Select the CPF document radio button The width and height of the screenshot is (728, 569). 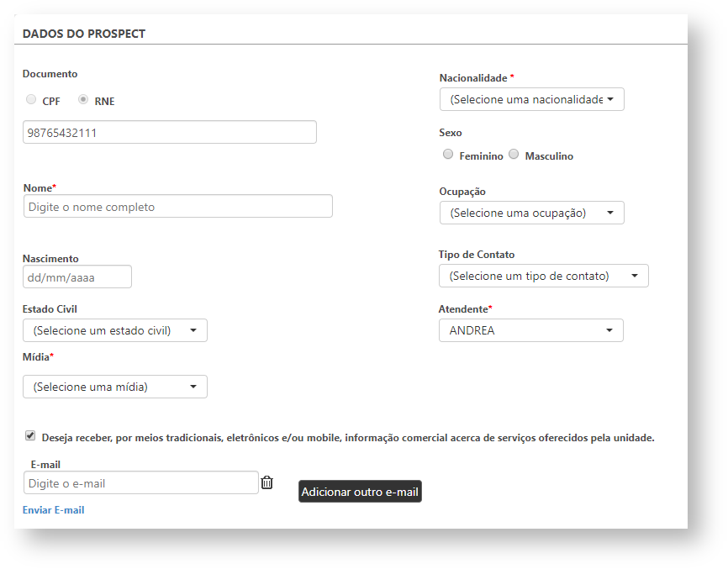(31, 100)
